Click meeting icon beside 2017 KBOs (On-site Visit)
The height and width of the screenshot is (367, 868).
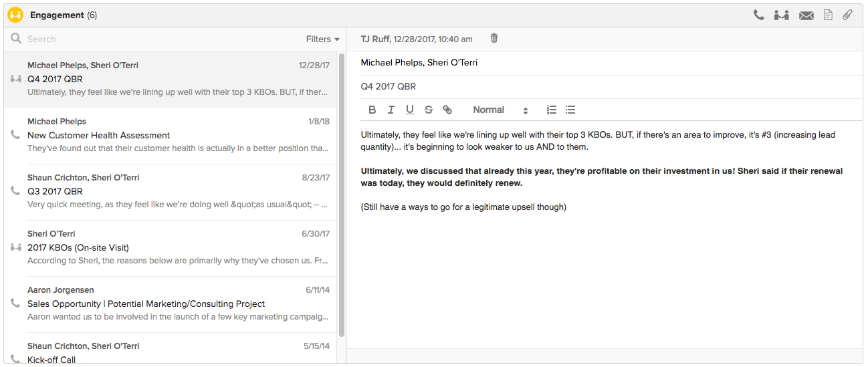[x=16, y=247]
